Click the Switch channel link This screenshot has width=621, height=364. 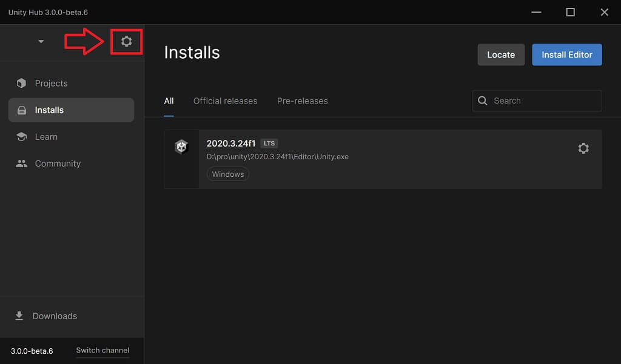102,350
